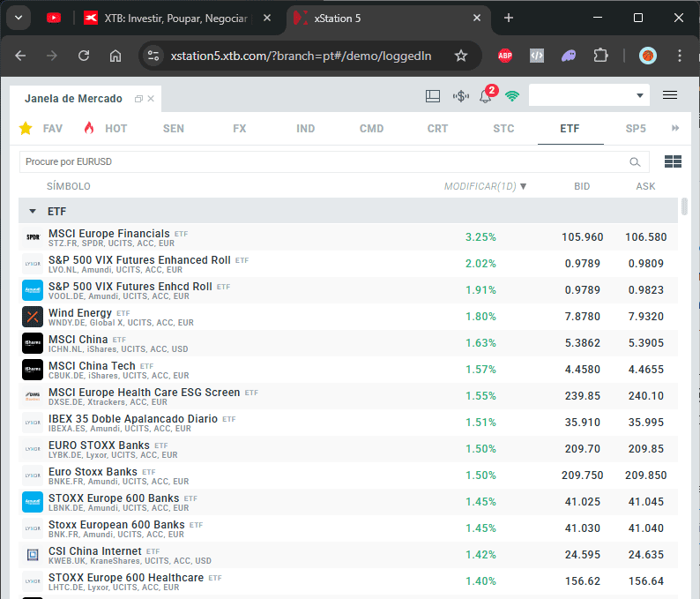Click the HOT flame icon

tap(89, 128)
